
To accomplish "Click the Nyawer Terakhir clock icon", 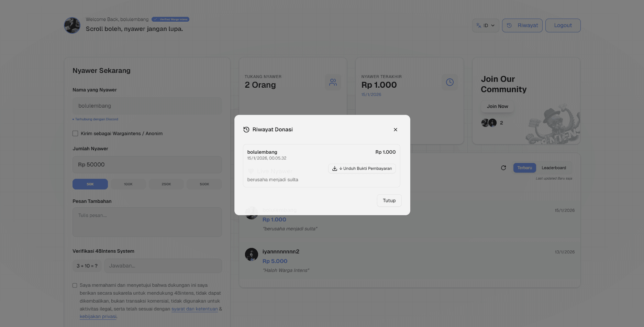I will [449, 82].
